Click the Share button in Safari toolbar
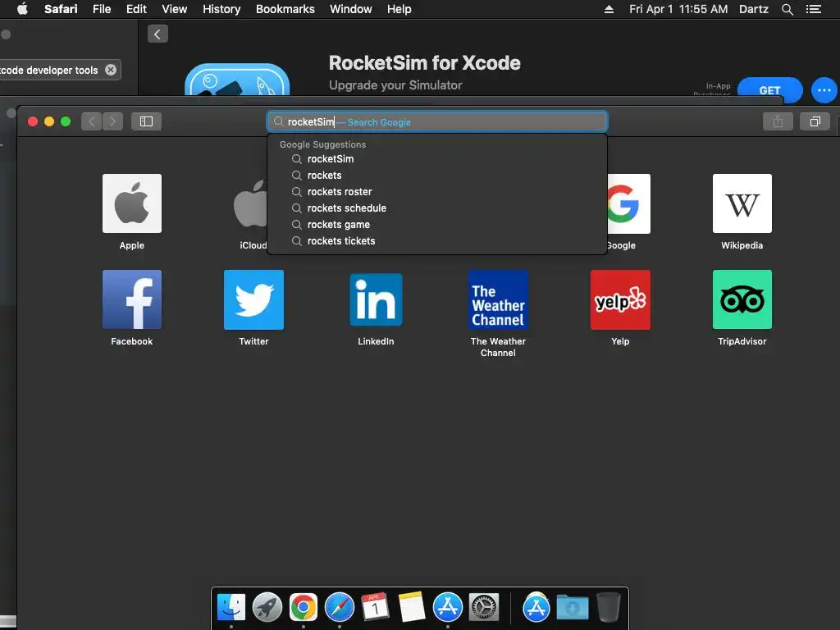Viewport: 840px width, 630px height. click(x=778, y=121)
